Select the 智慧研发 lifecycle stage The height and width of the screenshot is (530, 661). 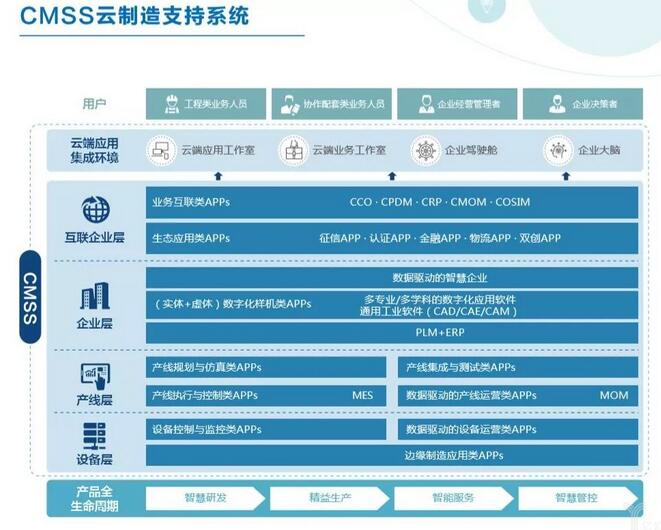pos(205,498)
